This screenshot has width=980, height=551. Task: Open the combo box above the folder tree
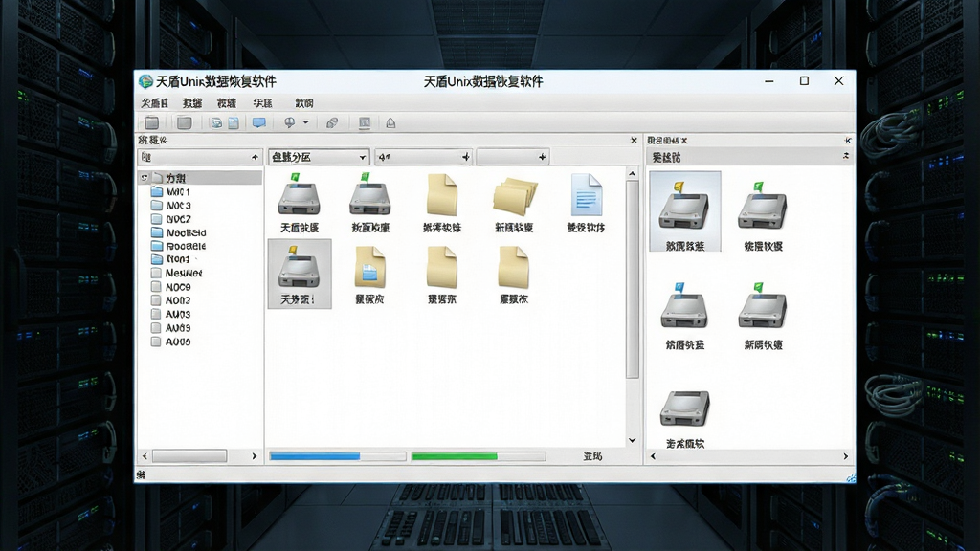coord(199,157)
